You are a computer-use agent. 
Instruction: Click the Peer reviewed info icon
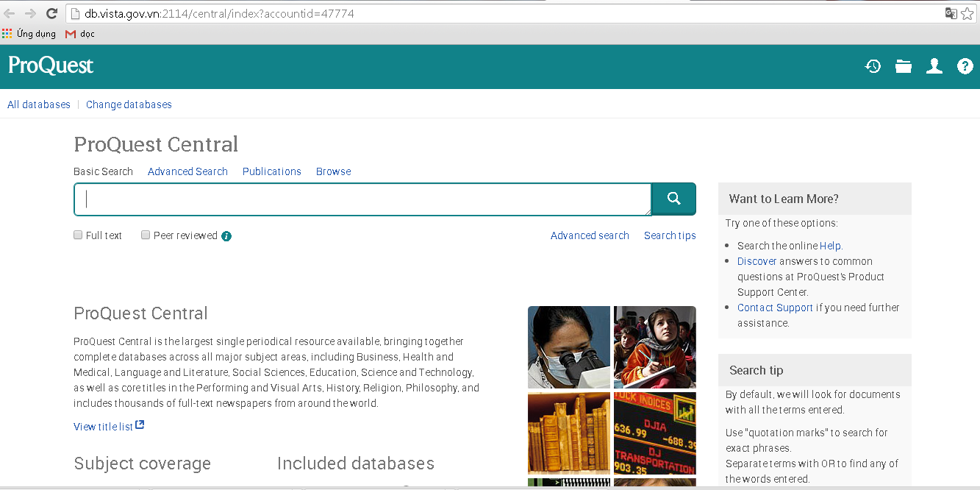pyautogui.click(x=226, y=236)
